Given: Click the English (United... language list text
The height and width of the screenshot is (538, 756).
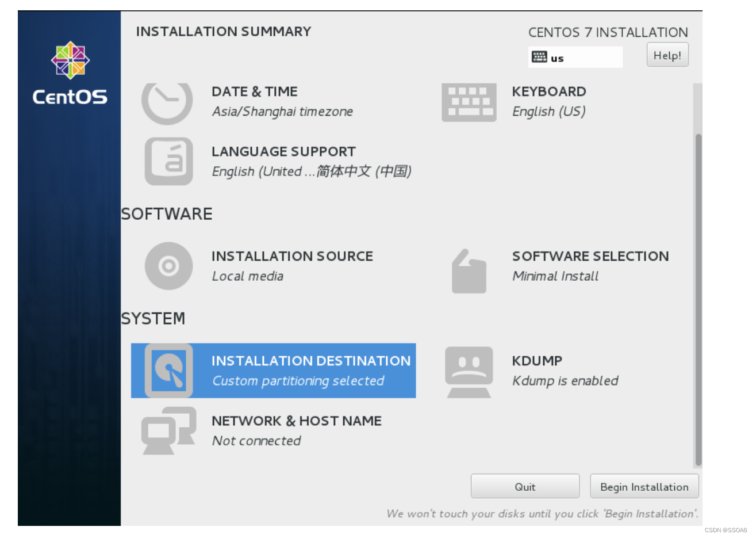Looking at the screenshot, I should pos(312,171).
